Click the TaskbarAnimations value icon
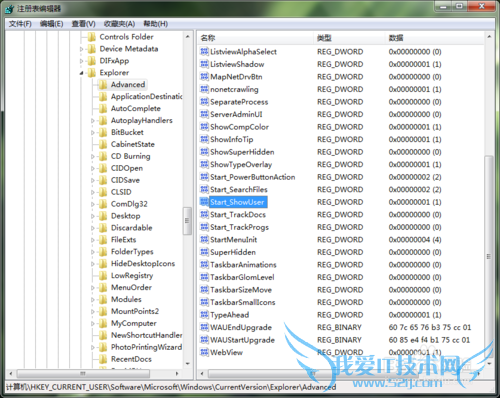 click(x=204, y=265)
